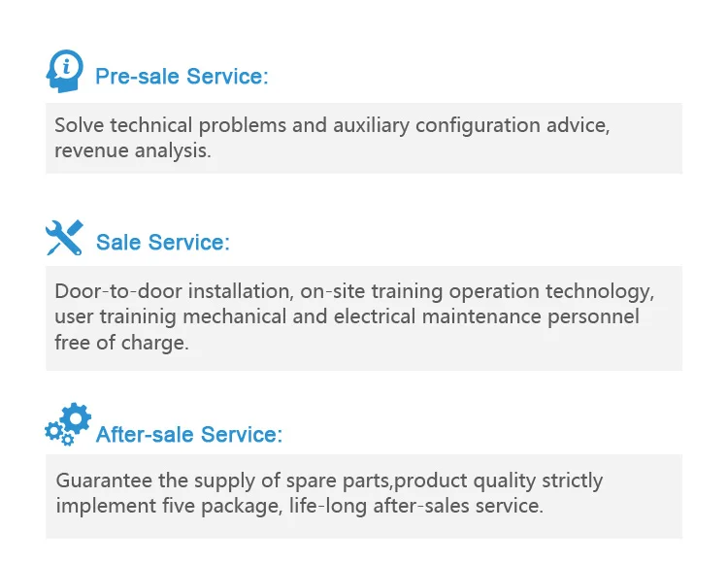
Task: Click the gears icon beside After-sale Service
Action: coord(67,425)
